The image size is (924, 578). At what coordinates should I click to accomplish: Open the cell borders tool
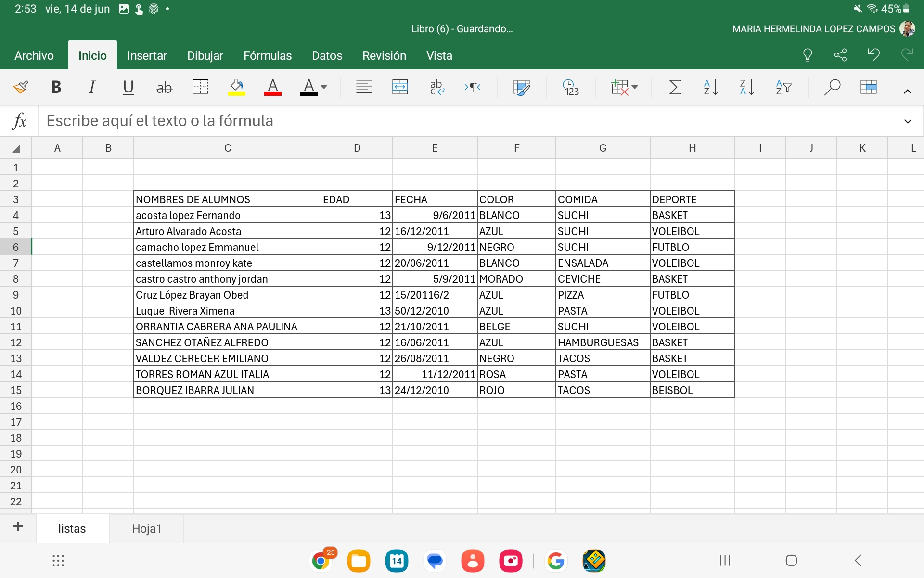tap(200, 87)
